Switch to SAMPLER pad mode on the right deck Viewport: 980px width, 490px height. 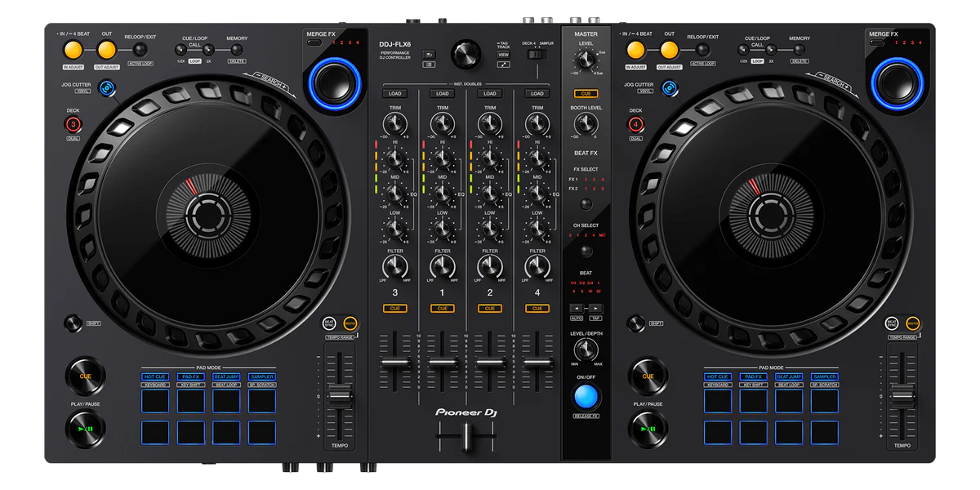(824, 376)
